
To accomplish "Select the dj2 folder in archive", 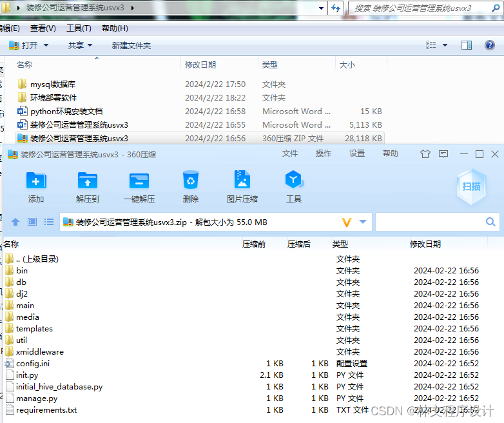I will 17,293.
